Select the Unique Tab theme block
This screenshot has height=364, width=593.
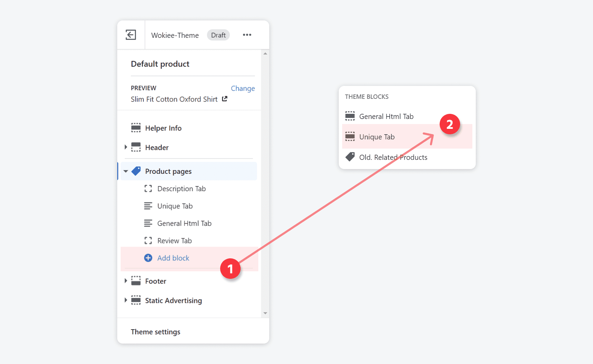(377, 136)
